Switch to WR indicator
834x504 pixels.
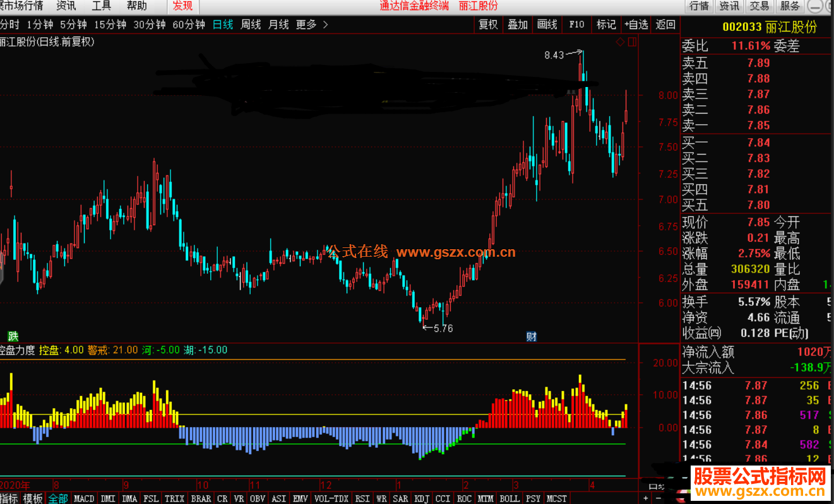(x=381, y=498)
